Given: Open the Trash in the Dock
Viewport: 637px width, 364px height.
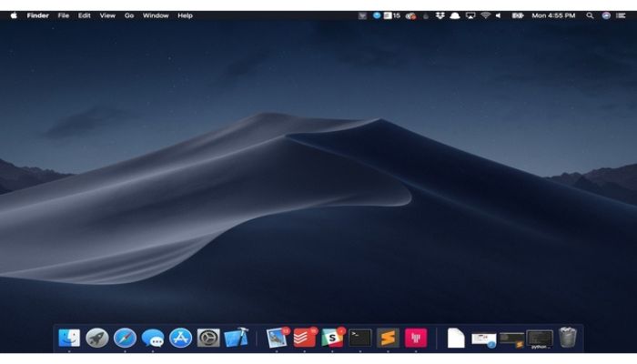Looking at the screenshot, I should pyautogui.click(x=568, y=338).
